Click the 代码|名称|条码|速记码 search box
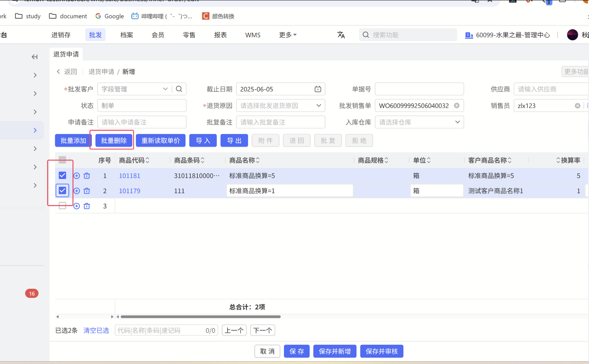 tap(166, 330)
